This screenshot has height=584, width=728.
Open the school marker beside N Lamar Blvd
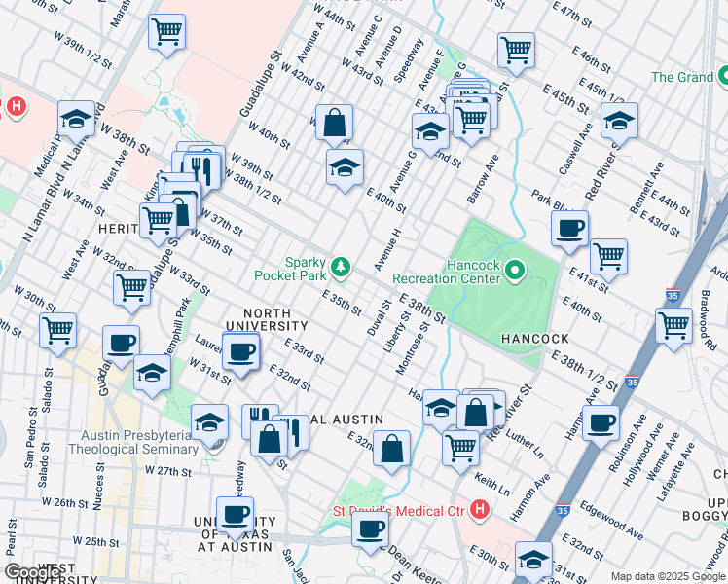tap(76, 120)
